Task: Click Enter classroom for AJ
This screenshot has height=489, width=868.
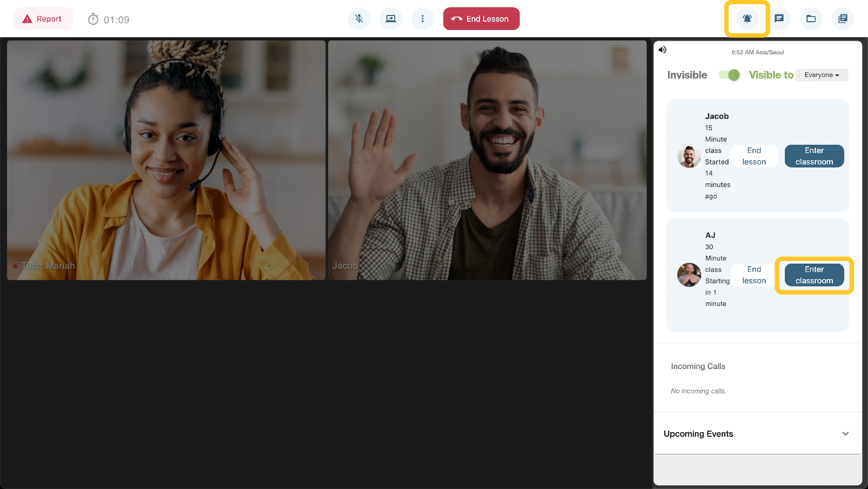Action: coord(814,275)
